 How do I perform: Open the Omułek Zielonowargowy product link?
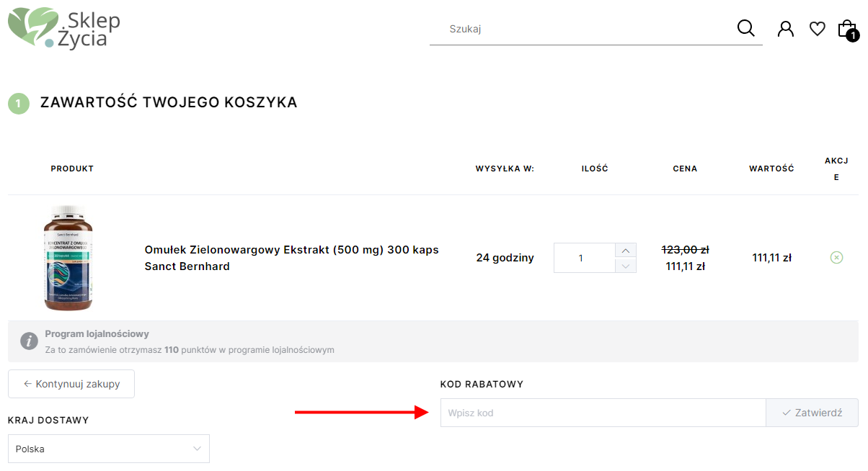tap(292, 258)
